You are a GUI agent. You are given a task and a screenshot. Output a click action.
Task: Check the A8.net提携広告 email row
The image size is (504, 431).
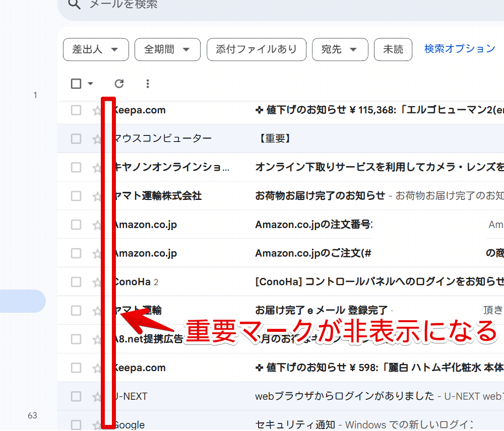pos(76,339)
